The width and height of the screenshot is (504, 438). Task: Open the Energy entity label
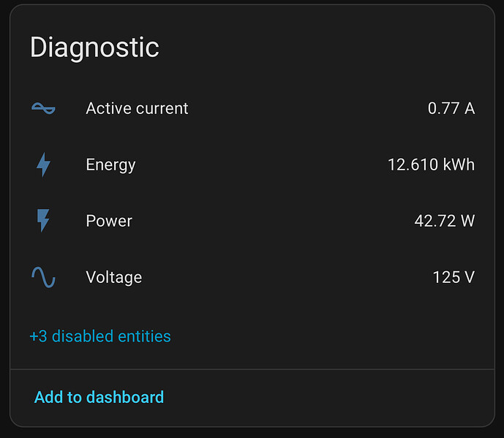(x=110, y=165)
